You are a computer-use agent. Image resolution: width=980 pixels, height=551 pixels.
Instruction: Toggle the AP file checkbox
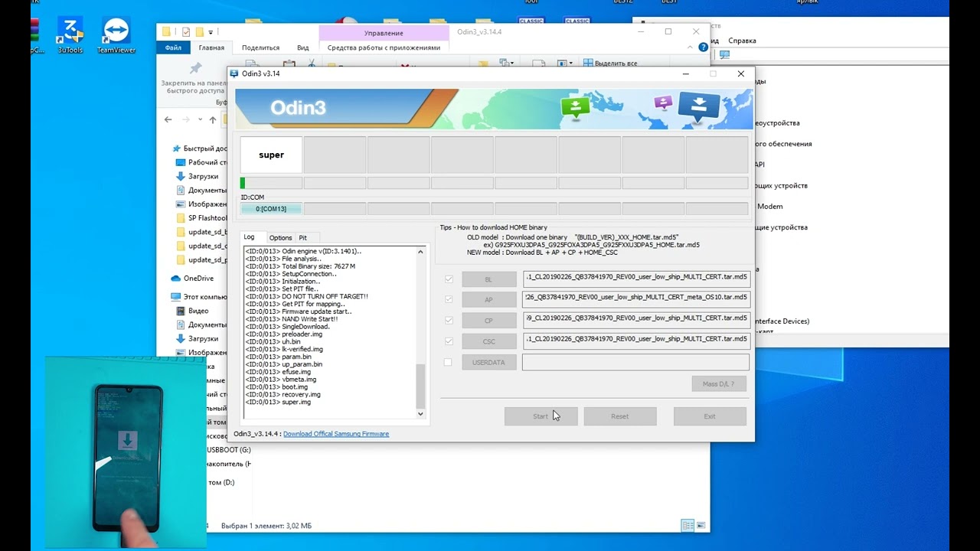[x=449, y=299]
